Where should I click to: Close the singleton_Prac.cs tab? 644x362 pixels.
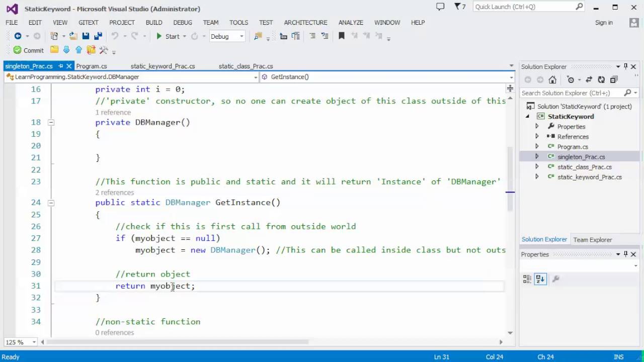point(69,66)
